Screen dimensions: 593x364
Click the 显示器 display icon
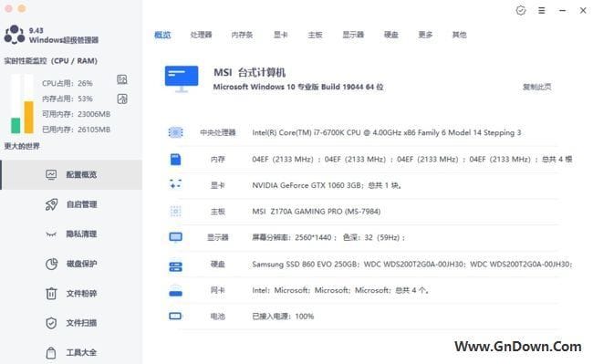(x=175, y=237)
